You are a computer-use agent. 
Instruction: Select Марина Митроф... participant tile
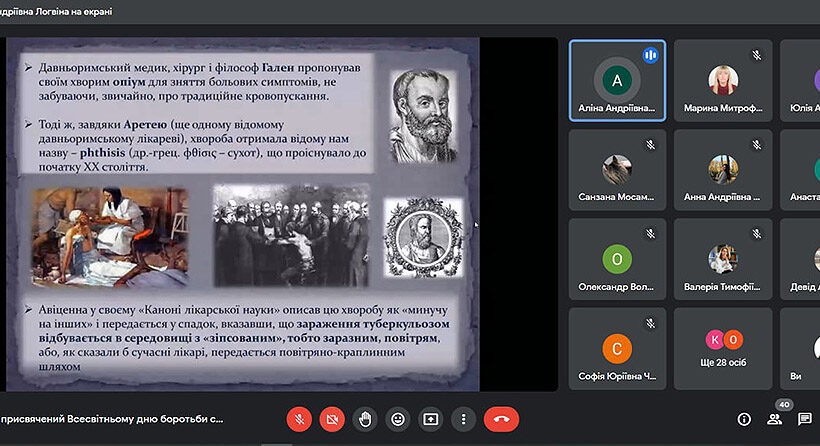click(x=723, y=81)
